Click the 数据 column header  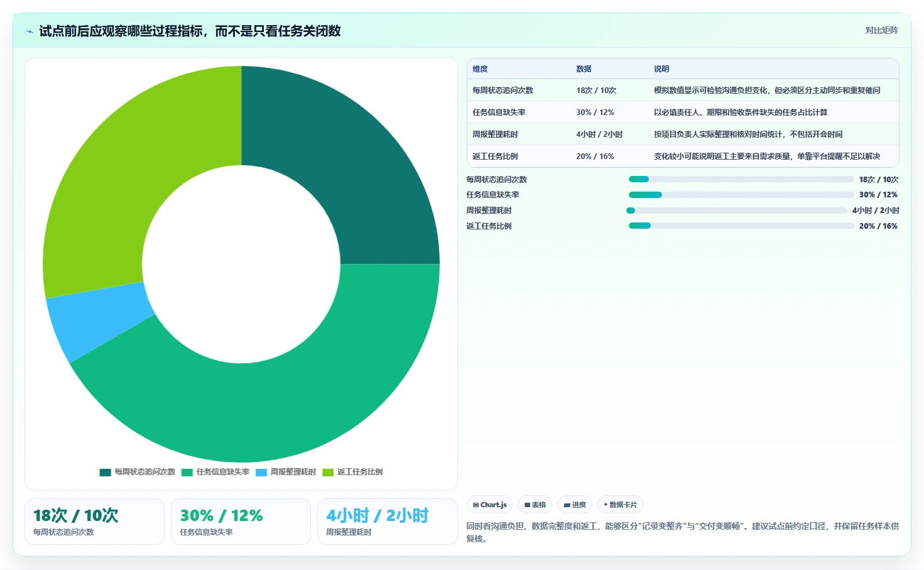pyautogui.click(x=584, y=69)
